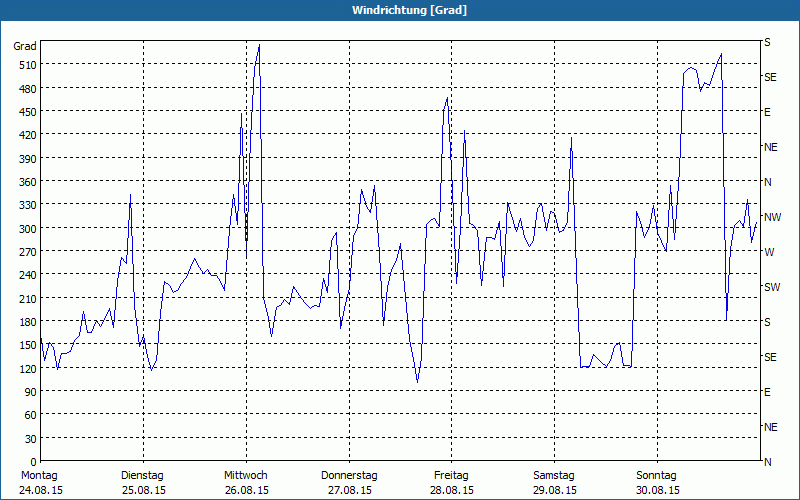Click the 330 y-axis value
The height and width of the screenshot is (500, 800).
click(28, 205)
